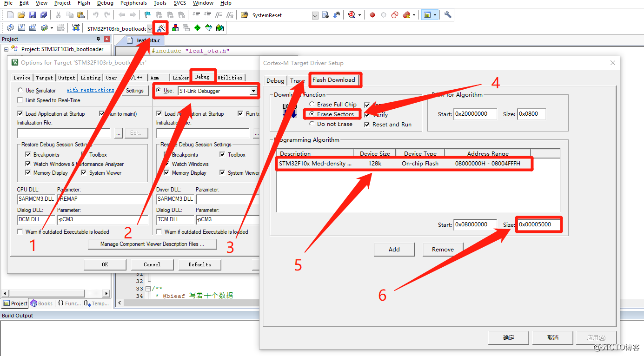Select the STM32F10x Med-density algorithm row
The image size is (644, 356).
[x=404, y=164]
